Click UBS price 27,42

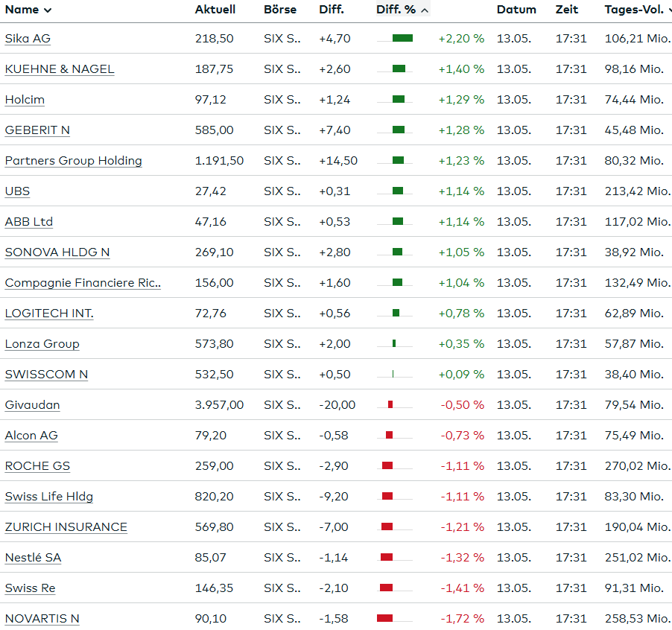(210, 191)
